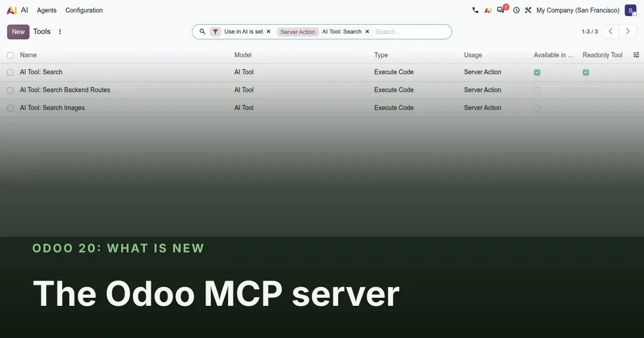Toggle Available in AI for 'AI Tool: Search'
The height and width of the screenshot is (338, 644).
(x=537, y=72)
